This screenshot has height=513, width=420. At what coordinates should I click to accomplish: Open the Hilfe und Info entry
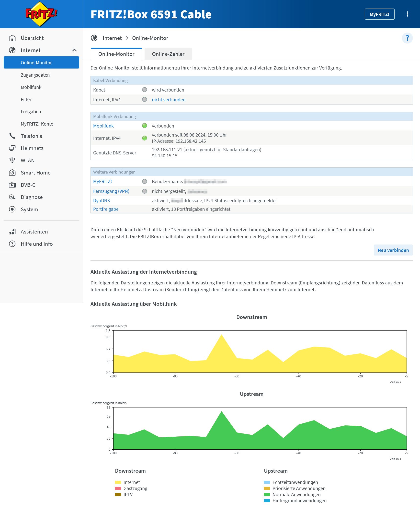37,244
